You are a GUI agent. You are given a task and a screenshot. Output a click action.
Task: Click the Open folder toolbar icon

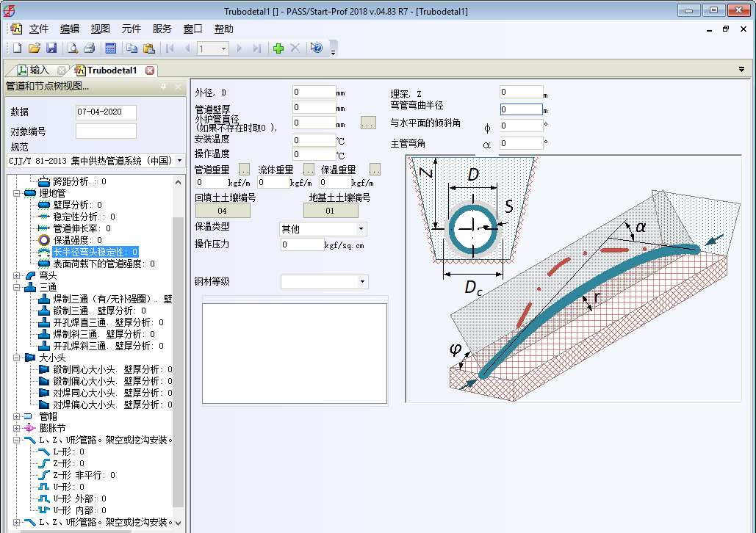(x=34, y=48)
